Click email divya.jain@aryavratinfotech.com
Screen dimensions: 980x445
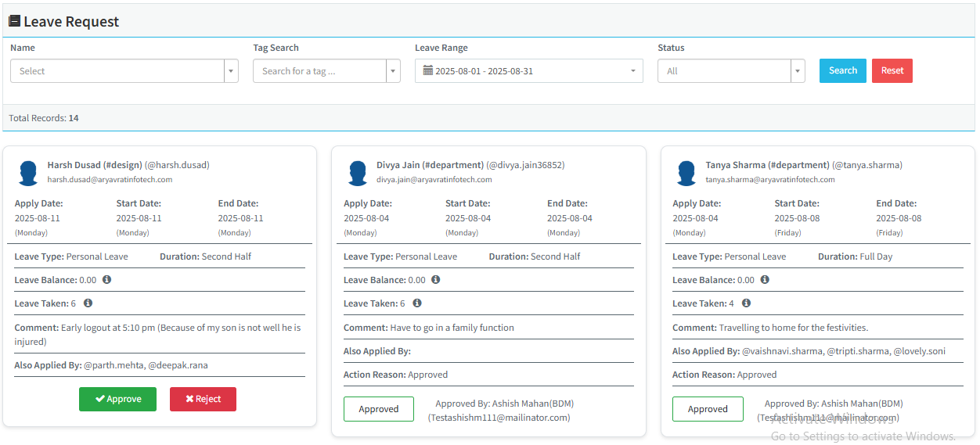coord(434,180)
